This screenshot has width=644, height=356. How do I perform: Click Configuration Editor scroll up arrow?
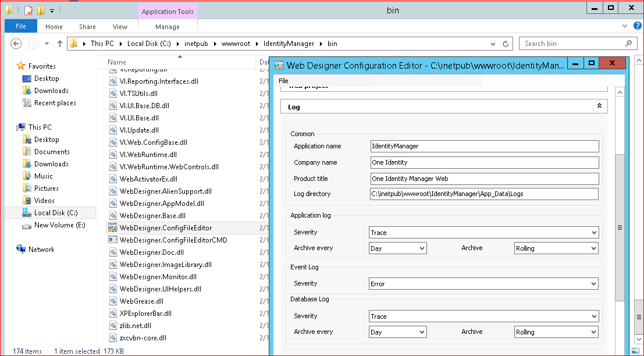click(620, 92)
